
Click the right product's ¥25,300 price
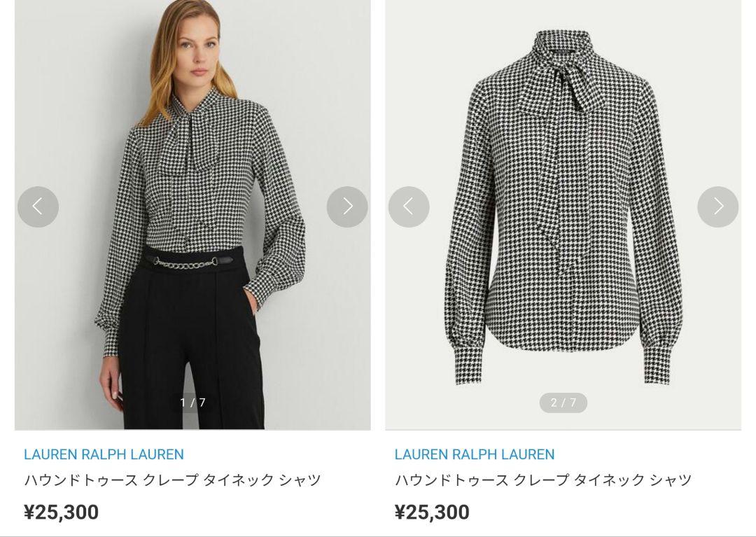(432, 512)
